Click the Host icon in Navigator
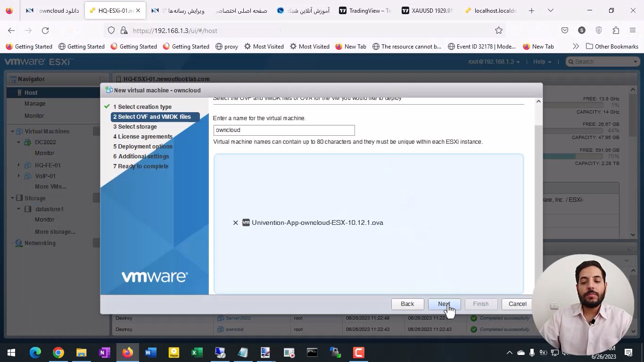Viewport: 644px width, 362px height. [x=20, y=93]
